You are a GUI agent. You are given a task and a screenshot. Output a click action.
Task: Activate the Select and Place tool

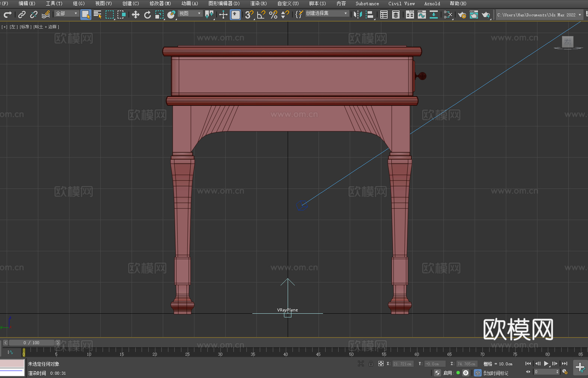tap(171, 14)
